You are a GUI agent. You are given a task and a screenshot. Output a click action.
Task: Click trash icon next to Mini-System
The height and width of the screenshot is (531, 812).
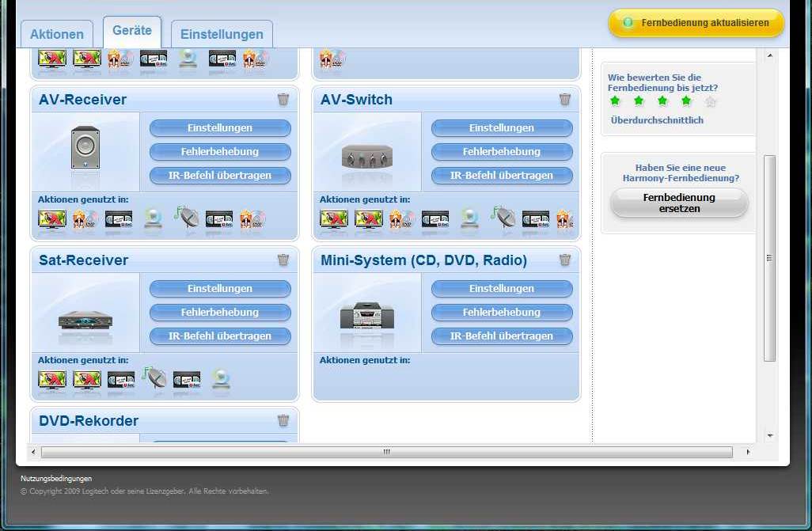tap(565, 260)
